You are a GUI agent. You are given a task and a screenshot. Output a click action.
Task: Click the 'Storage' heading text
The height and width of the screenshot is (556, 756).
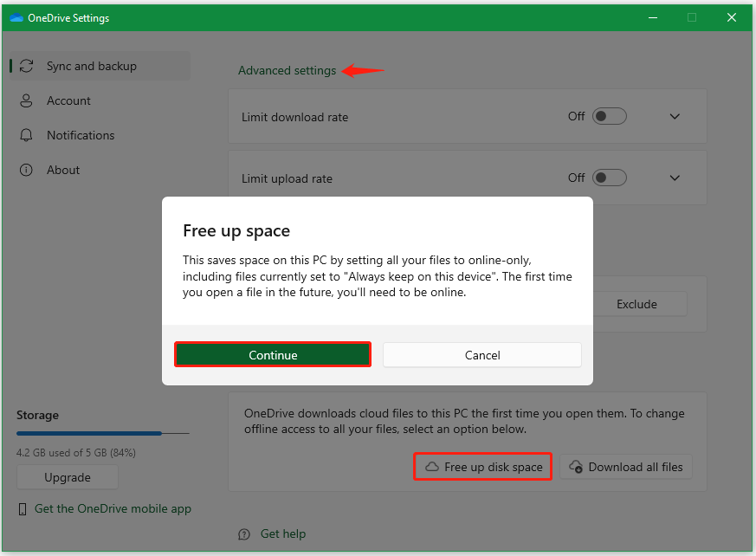click(37, 415)
